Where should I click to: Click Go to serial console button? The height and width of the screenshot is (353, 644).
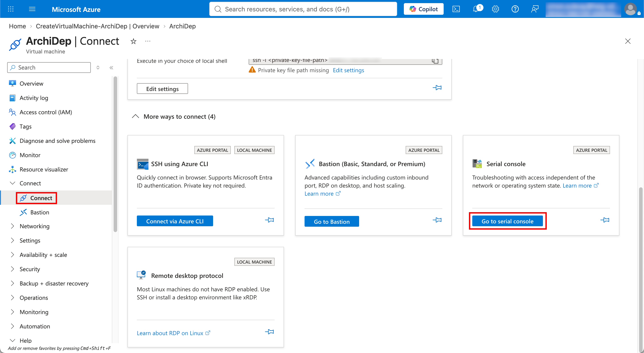[507, 221]
